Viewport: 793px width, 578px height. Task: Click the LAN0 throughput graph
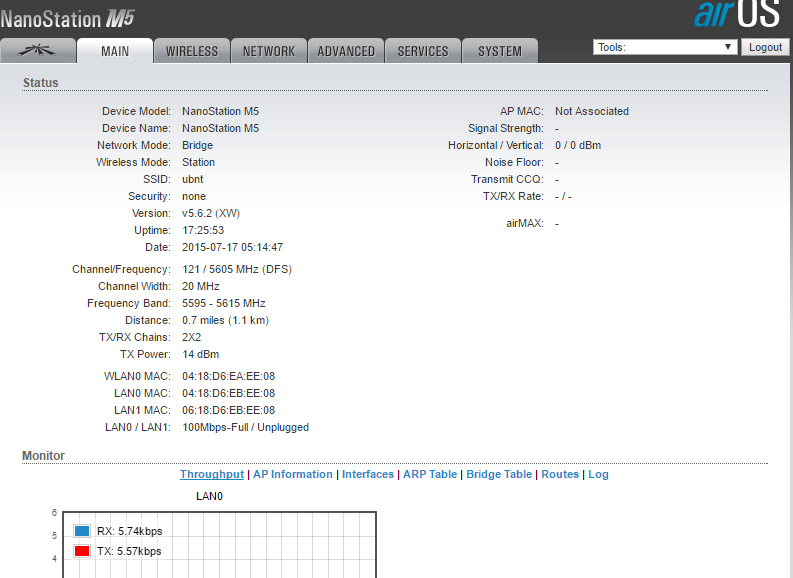219,545
